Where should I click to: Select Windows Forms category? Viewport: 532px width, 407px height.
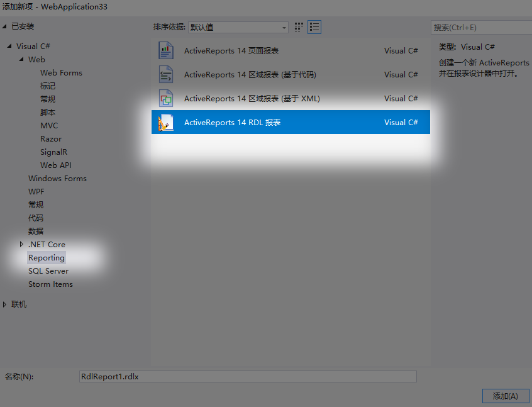point(57,179)
